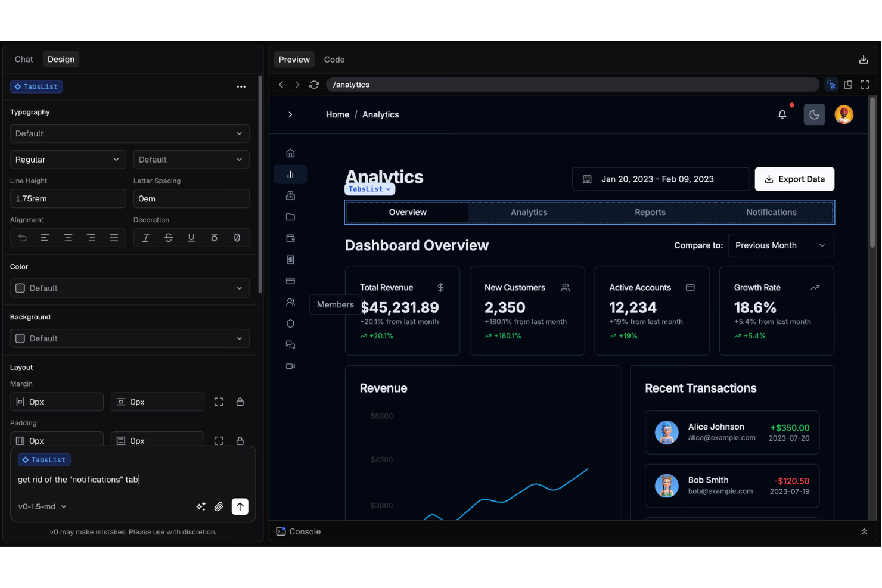Viewport: 882px width, 588px height.
Task: Open the Regular font weight dropdown
Action: (68, 160)
